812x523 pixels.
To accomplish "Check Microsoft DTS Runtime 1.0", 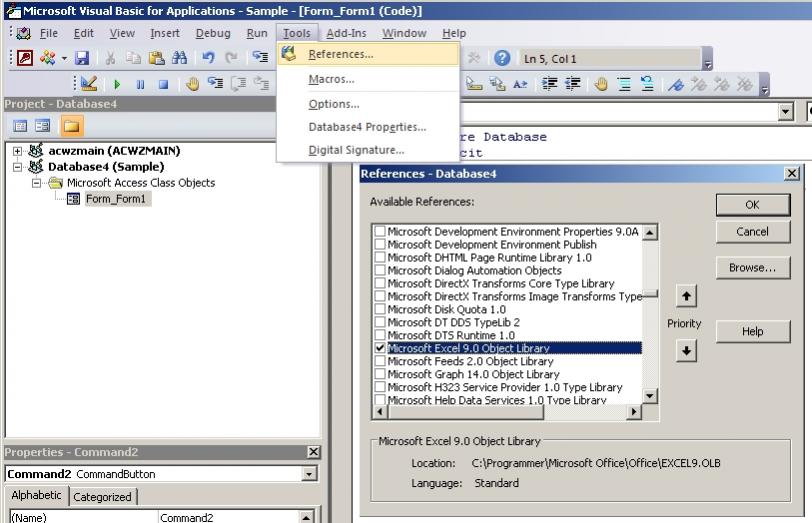I will point(380,335).
